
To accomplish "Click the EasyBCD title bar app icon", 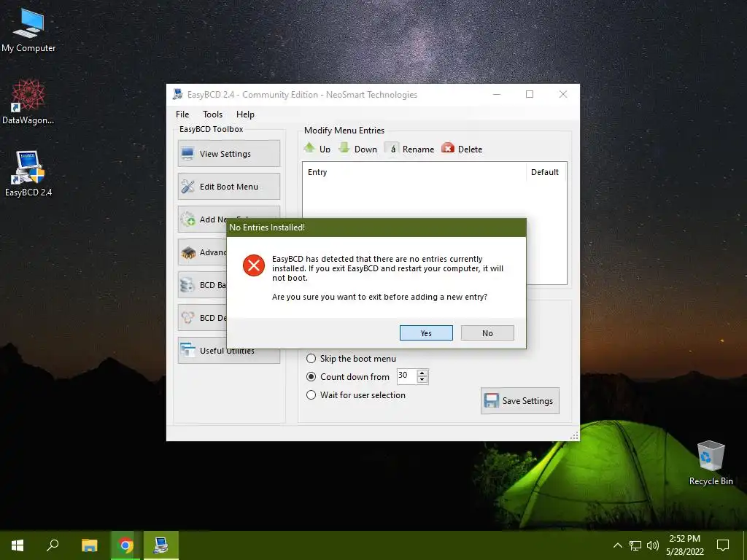I will [x=178, y=94].
